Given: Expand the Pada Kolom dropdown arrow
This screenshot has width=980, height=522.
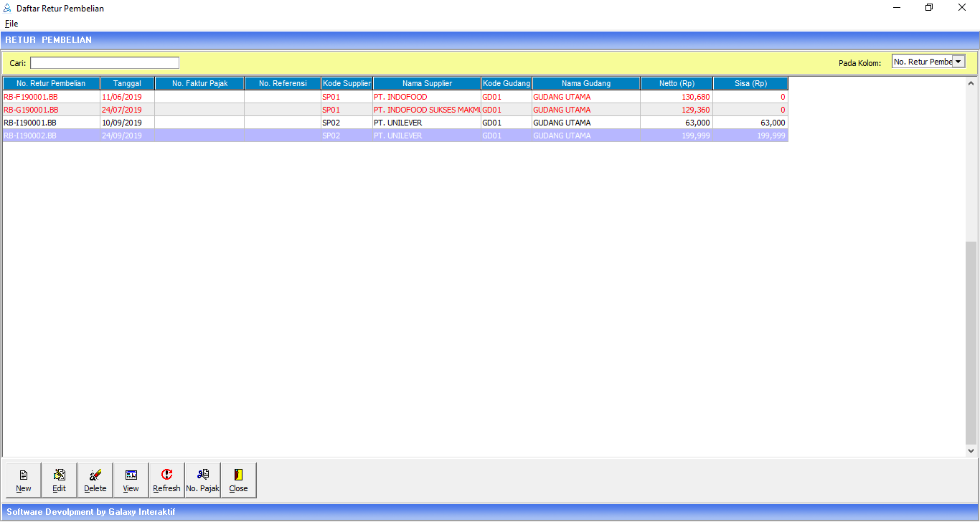Looking at the screenshot, I should click(958, 62).
